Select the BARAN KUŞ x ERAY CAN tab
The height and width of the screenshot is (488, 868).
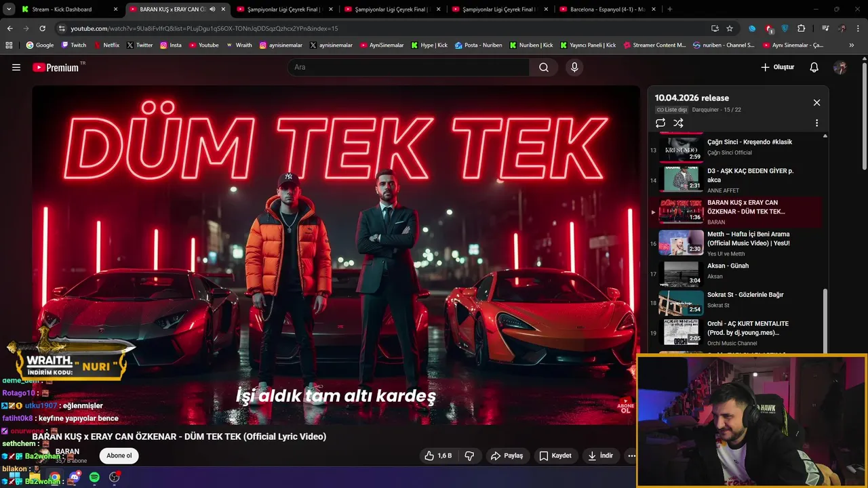coord(178,9)
